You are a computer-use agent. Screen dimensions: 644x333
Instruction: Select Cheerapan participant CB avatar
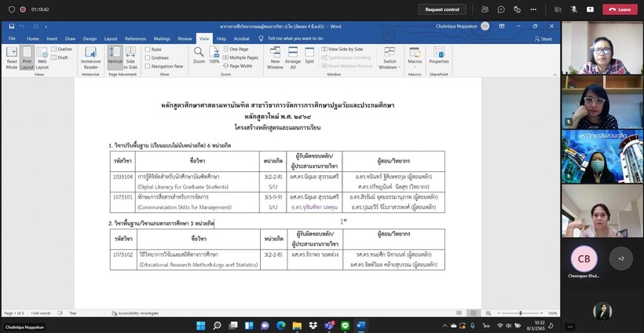584,258
